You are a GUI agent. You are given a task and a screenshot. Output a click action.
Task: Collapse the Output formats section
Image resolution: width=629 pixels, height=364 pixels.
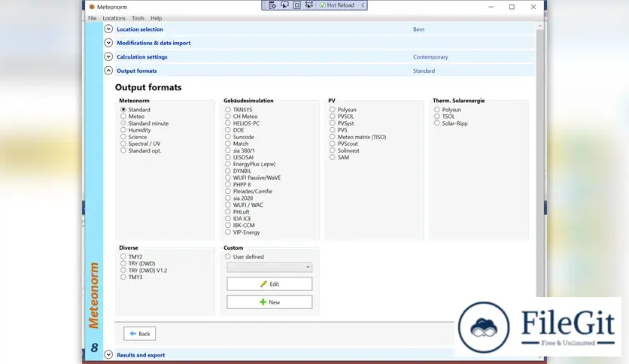[x=108, y=71]
